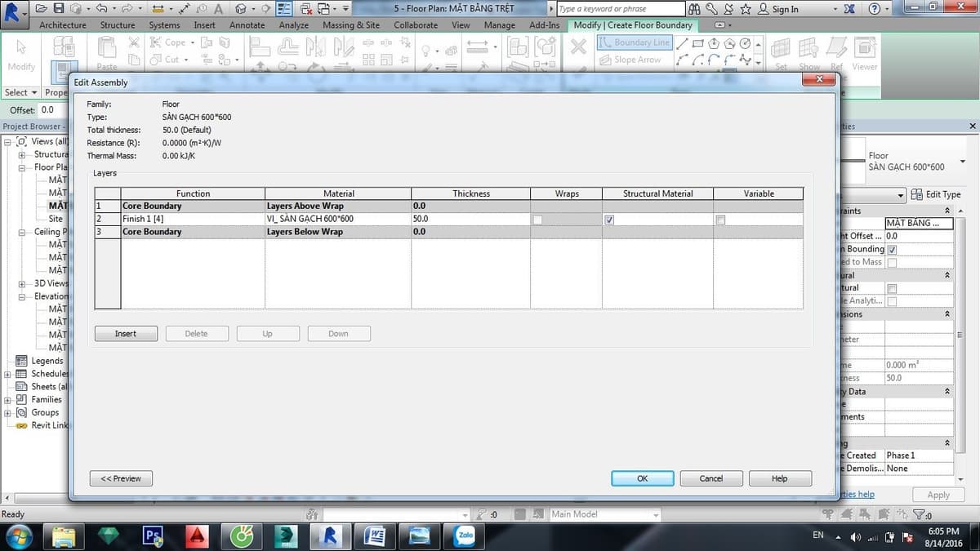Open the Default 3D View house icon
Viewport: 980px width, 551px height.
(x=241, y=9)
